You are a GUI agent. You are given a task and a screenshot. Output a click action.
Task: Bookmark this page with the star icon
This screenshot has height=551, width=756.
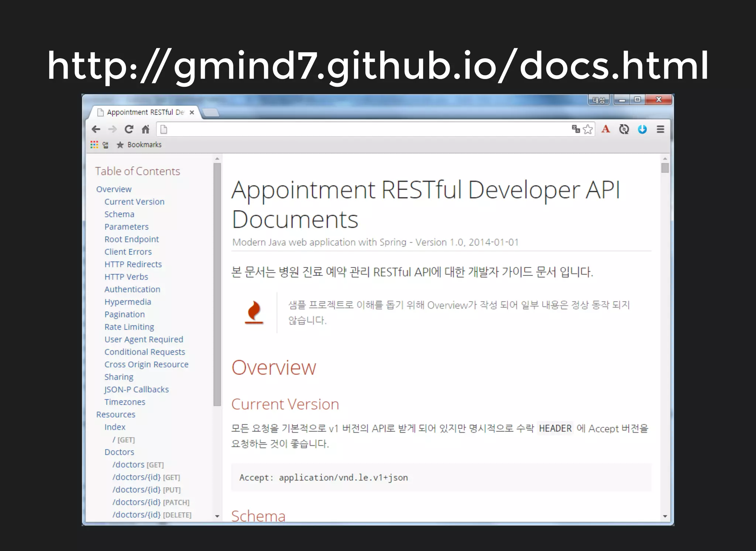click(587, 129)
